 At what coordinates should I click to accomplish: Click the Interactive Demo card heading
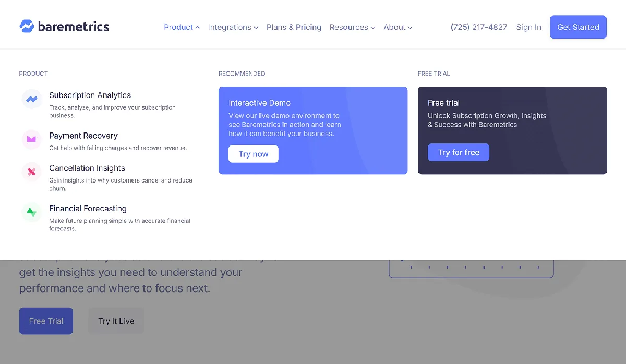[259, 103]
